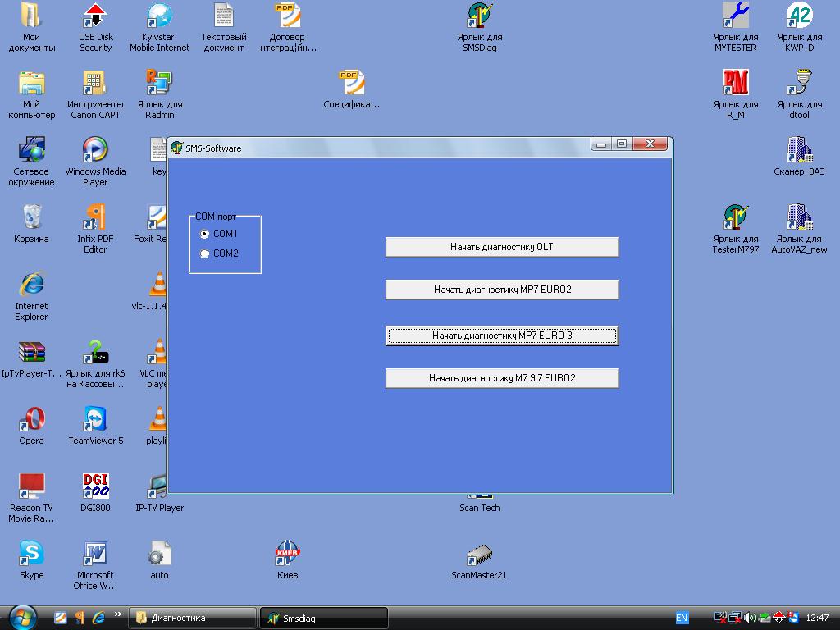Open the auto file icon
The height and width of the screenshot is (630, 840).
click(160, 560)
